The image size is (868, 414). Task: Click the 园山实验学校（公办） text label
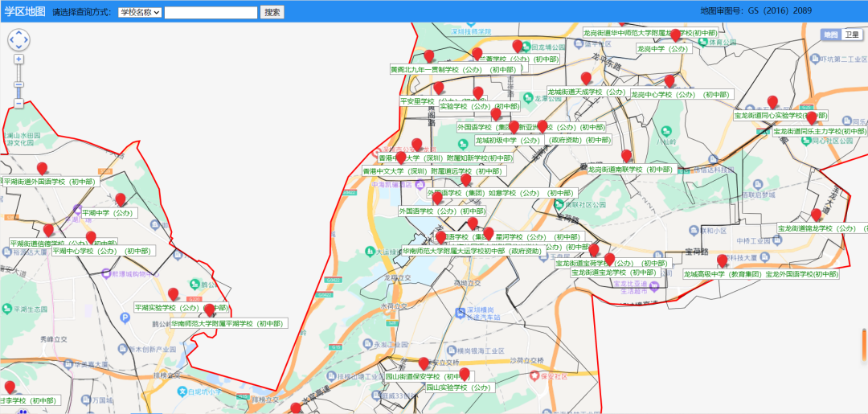point(460,387)
